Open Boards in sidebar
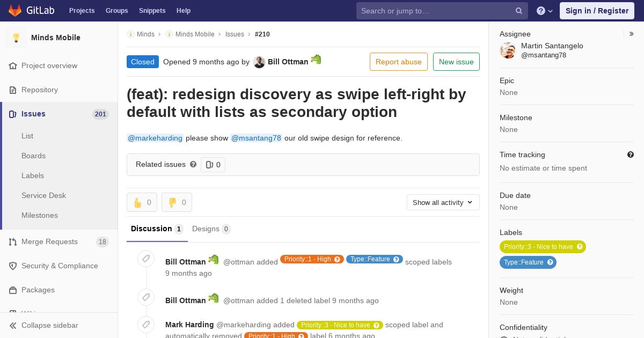The image size is (644, 338). click(x=33, y=156)
